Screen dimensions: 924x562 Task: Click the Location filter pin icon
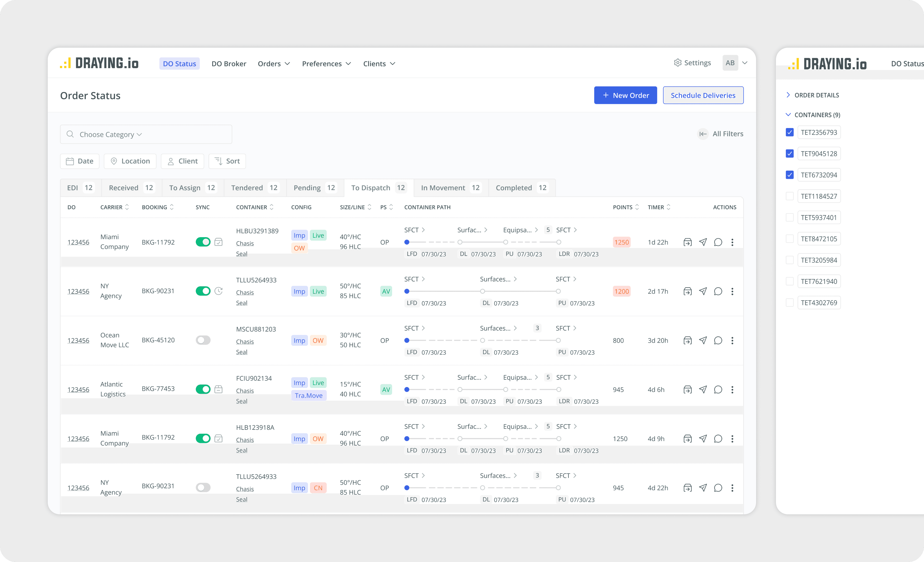pos(114,161)
